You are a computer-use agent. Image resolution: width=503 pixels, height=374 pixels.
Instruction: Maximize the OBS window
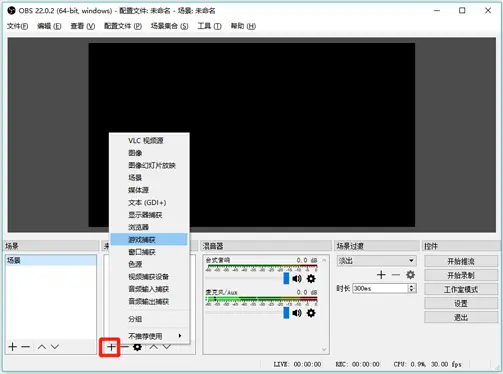(462, 11)
